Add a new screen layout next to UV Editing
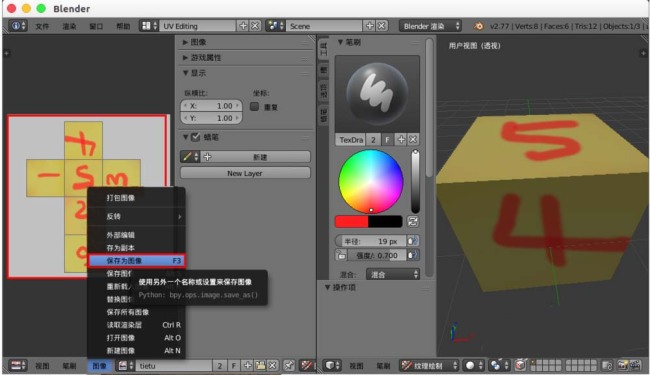 click(x=243, y=26)
